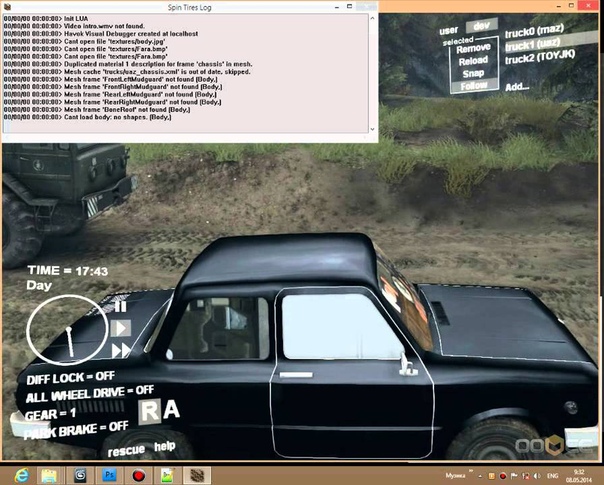Viewport: 604px width, 485px height.
Task: Click the GEAR = 1 indicator
Action: pyautogui.click(x=50, y=414)
